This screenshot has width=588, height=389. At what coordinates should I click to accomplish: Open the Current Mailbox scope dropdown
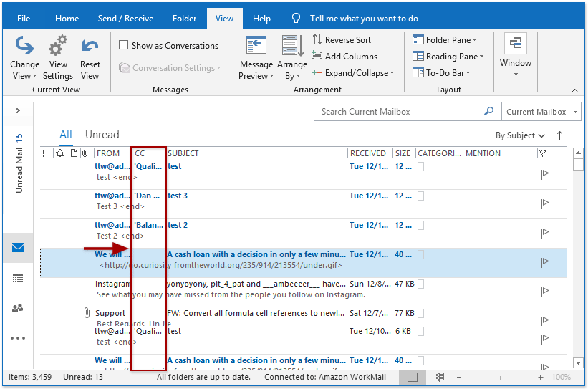pos(541,112)
